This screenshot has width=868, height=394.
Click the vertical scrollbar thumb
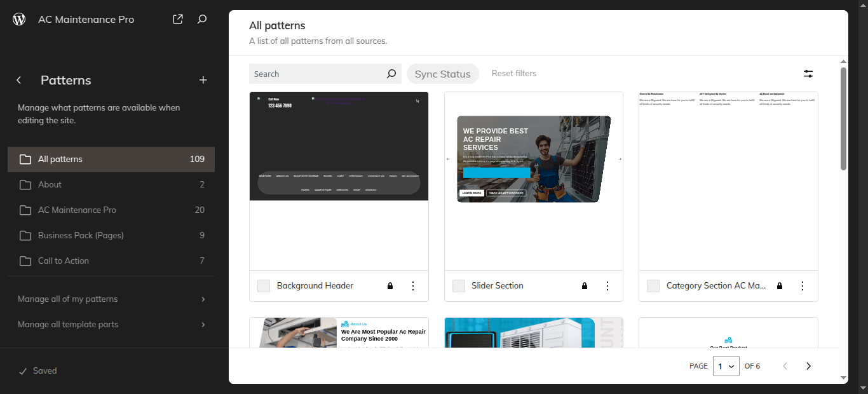tap(843, 119)
